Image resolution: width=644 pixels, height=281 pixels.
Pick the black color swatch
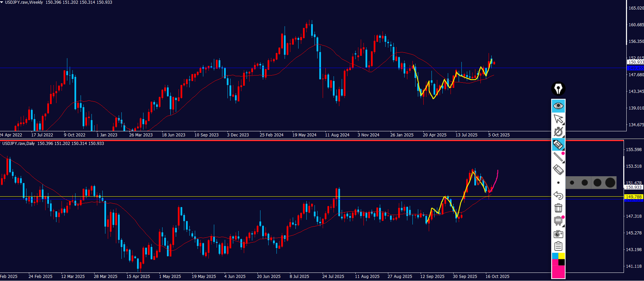(x=562, y=262)
